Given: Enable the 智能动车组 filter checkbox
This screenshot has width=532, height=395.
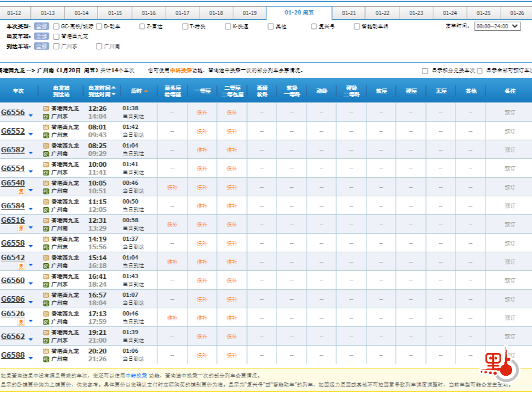Looking at the screenshot, I should [357, 26].
